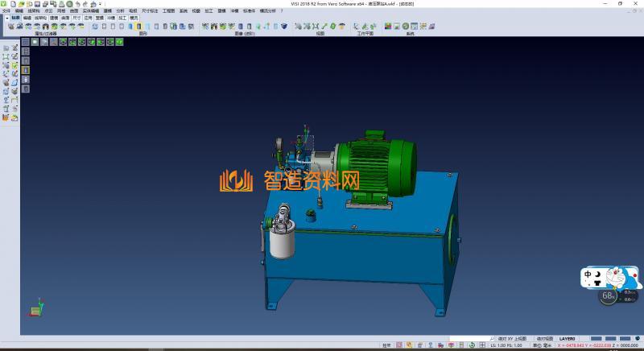The image size is (644, 351).
Task: Click the 绝对 XY 上视图 workplane button
Action: coord(510,339)
